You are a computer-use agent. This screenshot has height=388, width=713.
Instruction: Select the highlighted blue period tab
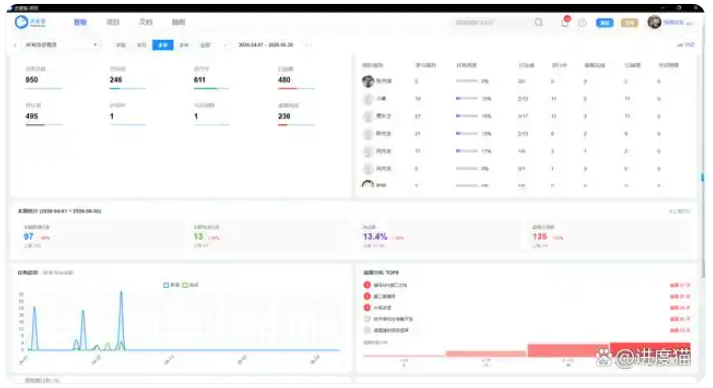(x=163, y=45)
